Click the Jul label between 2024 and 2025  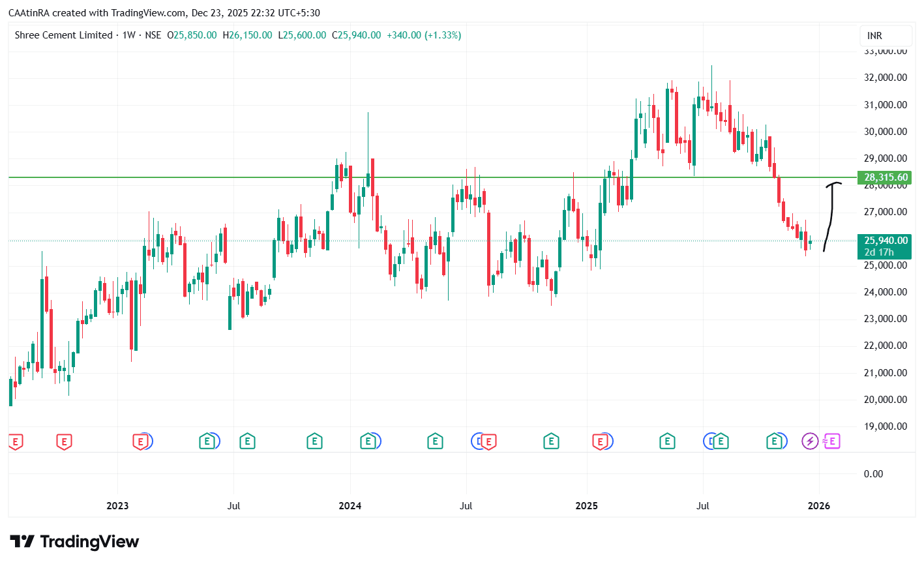466,506
